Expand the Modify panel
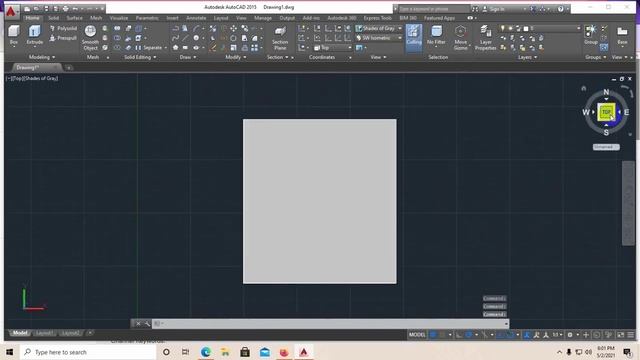Screen dimensions: 640x360 [x=236, y=57]
